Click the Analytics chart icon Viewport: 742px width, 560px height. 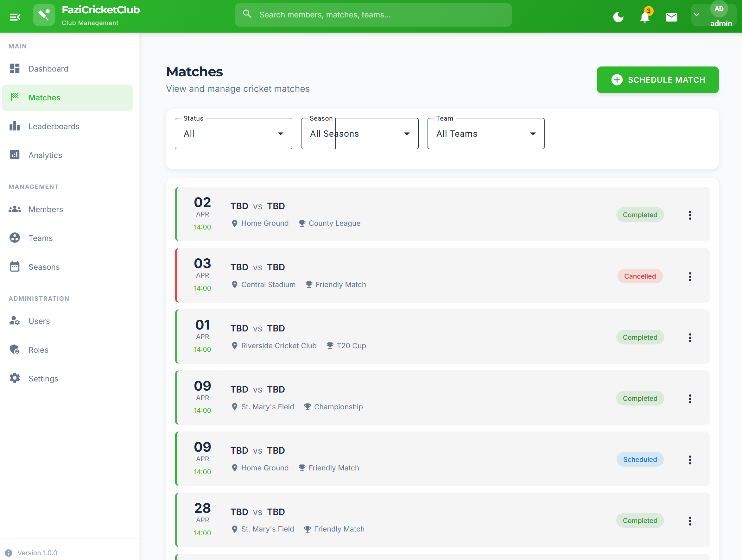coord(15,155)
